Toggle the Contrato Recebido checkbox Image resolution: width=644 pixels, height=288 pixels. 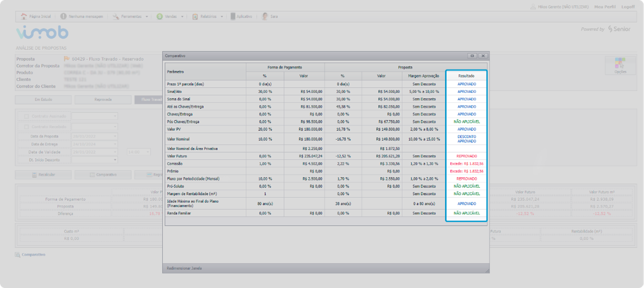(26, 127)
